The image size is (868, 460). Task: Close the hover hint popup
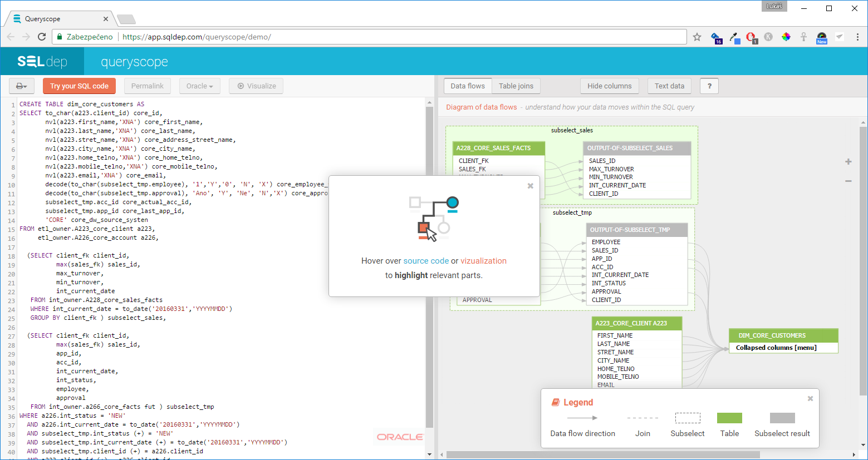point(531,186)
